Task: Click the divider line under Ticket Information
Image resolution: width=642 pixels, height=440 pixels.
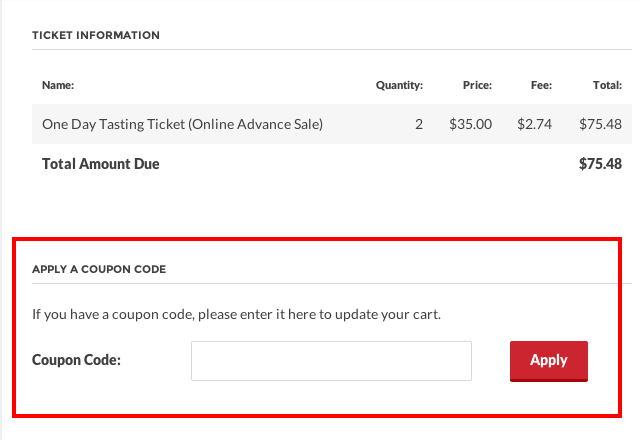Action: click(332, 50)
